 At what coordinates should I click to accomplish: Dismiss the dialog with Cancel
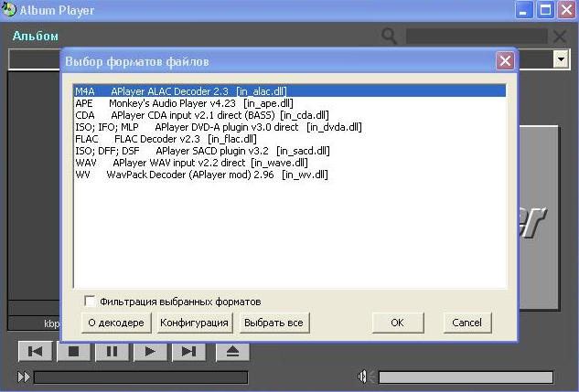tap(467, 323)
